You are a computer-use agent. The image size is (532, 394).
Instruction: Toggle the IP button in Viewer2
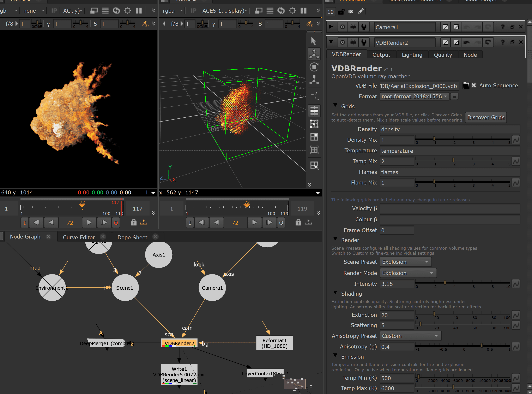click(193, 11)
